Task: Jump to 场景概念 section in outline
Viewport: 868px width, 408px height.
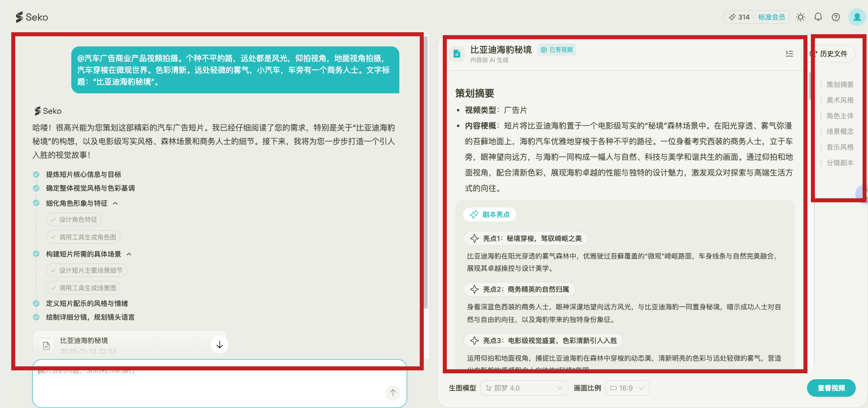Action: click(x=840, y=131)
